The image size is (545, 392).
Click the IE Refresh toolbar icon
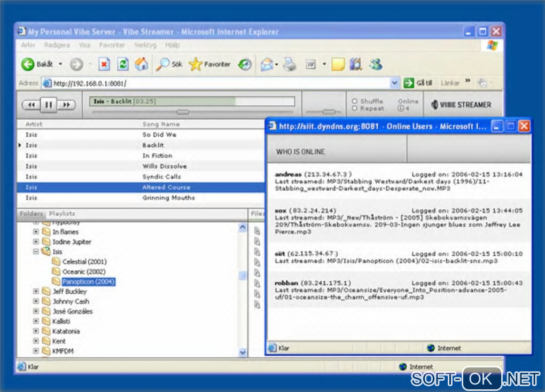point(123,65)
